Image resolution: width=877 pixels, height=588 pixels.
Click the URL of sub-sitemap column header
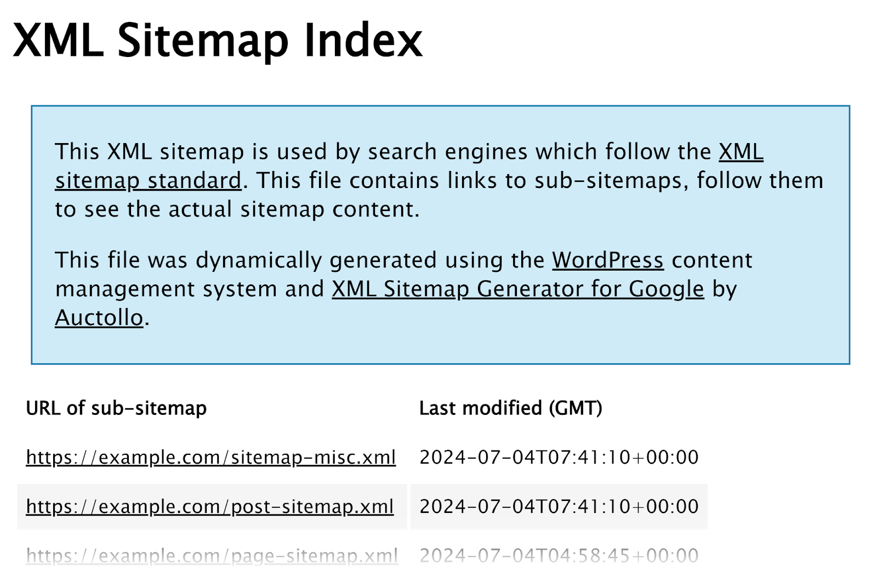tap(116, 408)
